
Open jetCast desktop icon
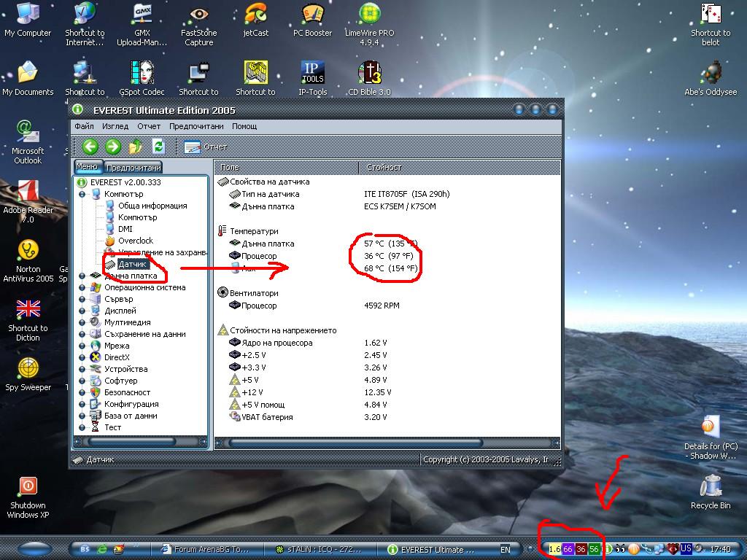coord(256,20)
